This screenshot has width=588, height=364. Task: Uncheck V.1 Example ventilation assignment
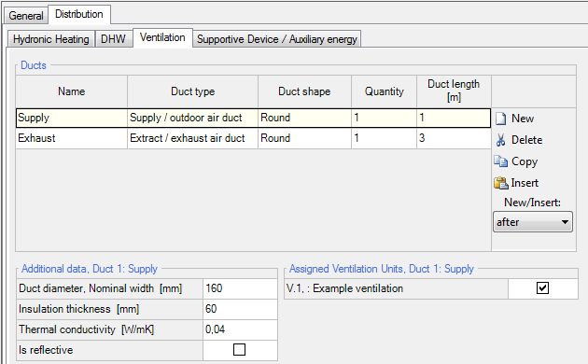[x=542, y=287]
